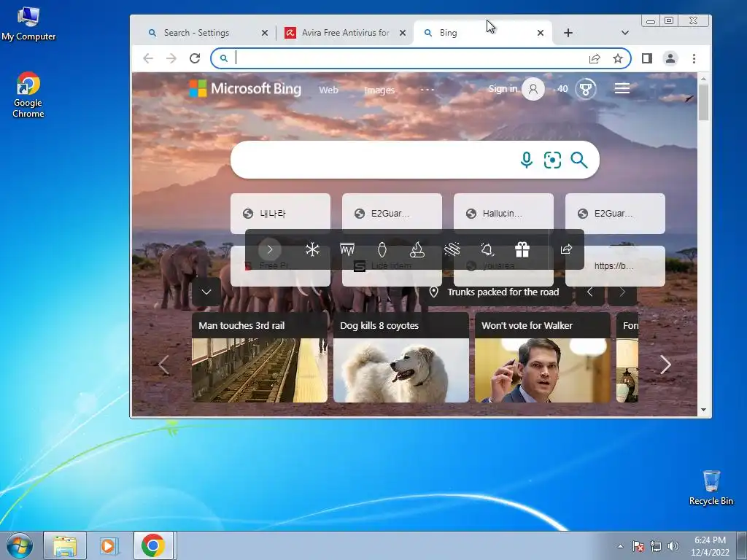
Task: Click the Bing magnifier search button
Action: coord(578,160)
